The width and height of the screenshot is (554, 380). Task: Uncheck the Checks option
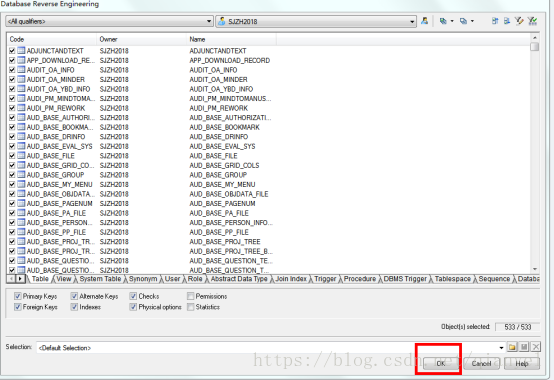pos(133,296)
